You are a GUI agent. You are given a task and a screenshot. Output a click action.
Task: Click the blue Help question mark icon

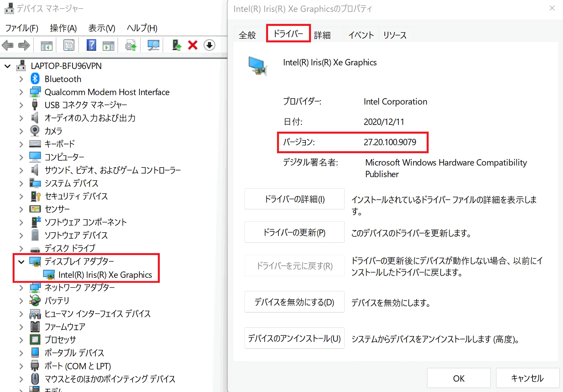(91, 45)
